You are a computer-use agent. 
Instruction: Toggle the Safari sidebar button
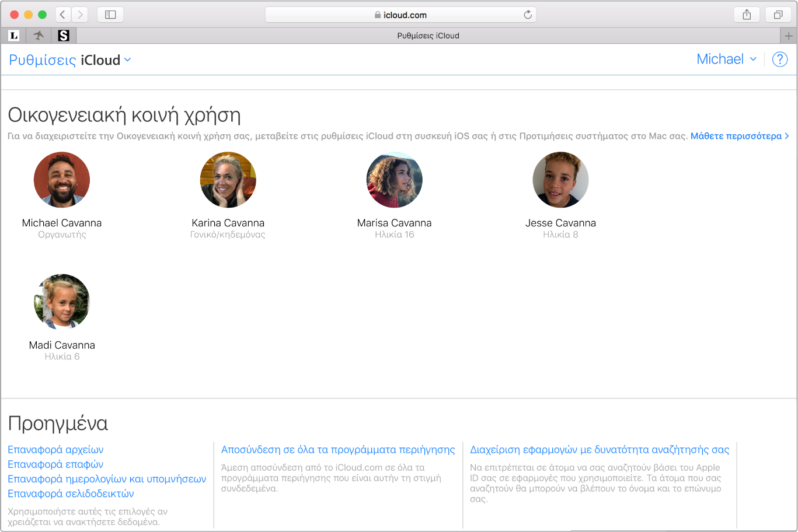[x=110, y=15]
